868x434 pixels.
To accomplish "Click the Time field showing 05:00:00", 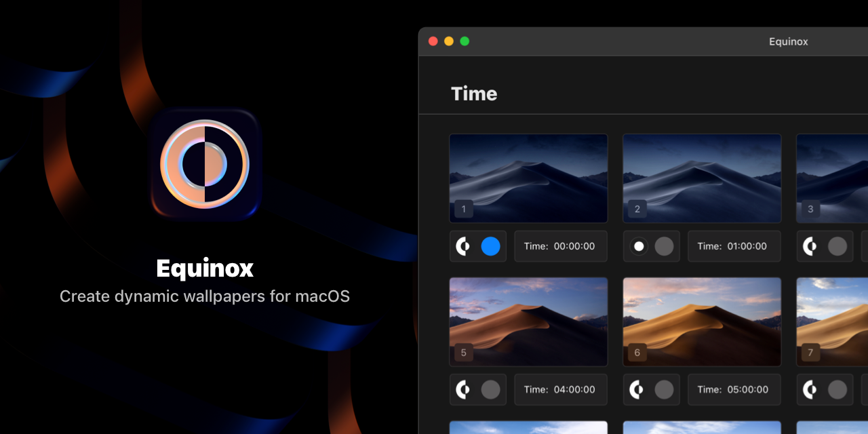I will [734, 389].
